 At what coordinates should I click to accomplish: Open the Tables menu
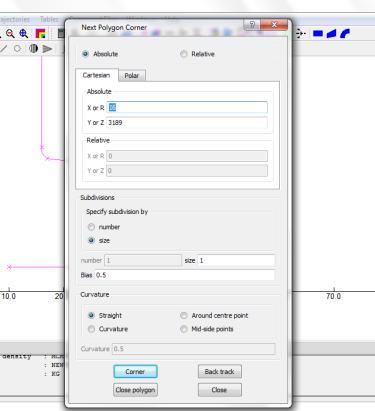point(49,19)
